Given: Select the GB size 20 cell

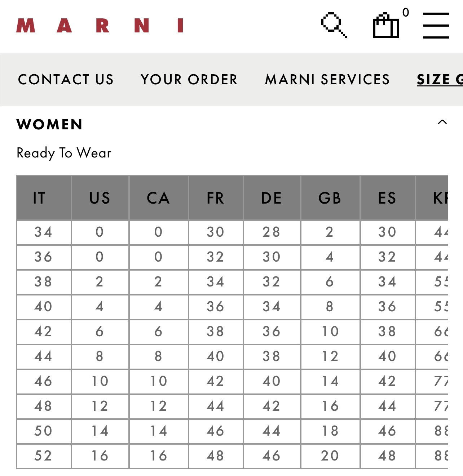Looking at the screenshot, I should click(330, 456).
